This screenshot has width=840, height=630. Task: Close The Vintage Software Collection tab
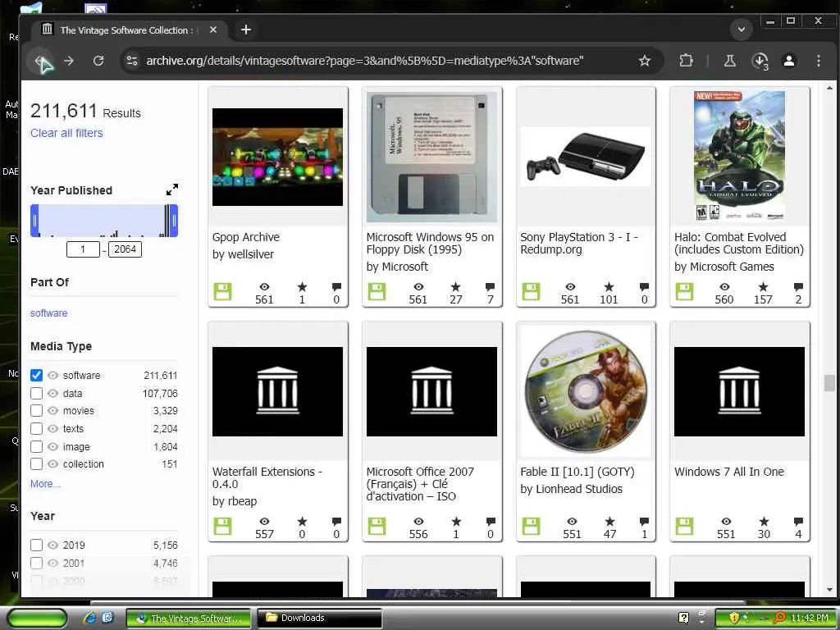click(213, 30)
